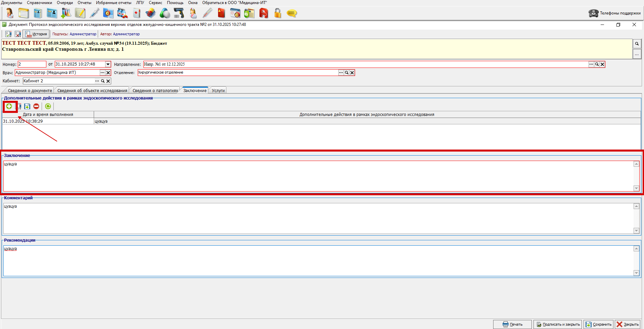The height and width of the screenshot is (329, 644).
Task: Expand the document date dropdown arrow
Action: pos(108,64)
